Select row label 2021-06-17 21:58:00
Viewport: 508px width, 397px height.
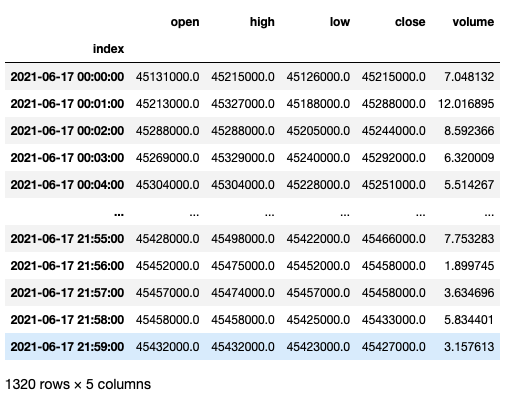pos(67,320)
